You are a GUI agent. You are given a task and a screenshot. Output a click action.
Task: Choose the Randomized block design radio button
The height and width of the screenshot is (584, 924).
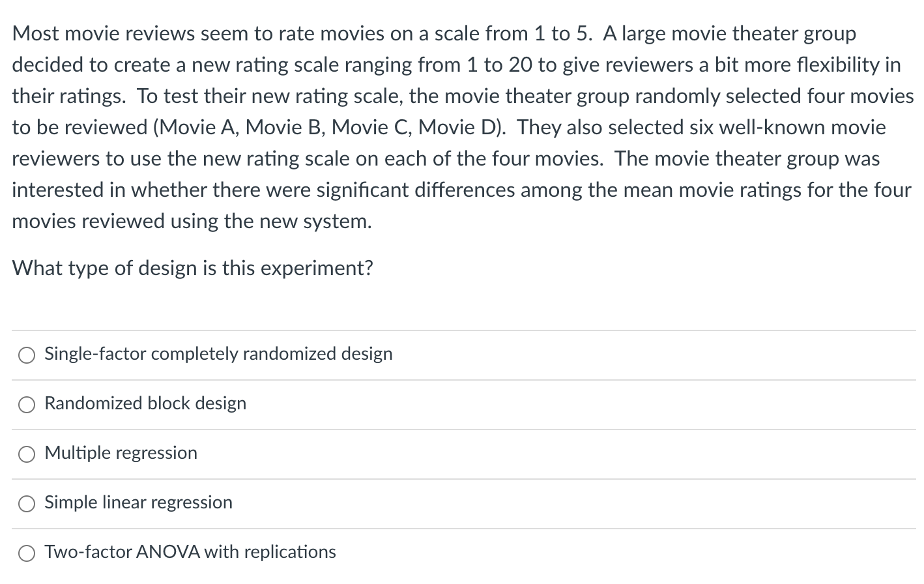tap(27, 404)
